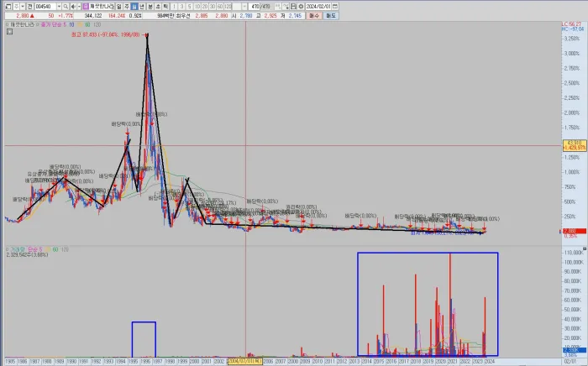This screenshot has height=366, width=588.
Task: Click the window layout icon at toolbar start
Action: click(8, 7)
